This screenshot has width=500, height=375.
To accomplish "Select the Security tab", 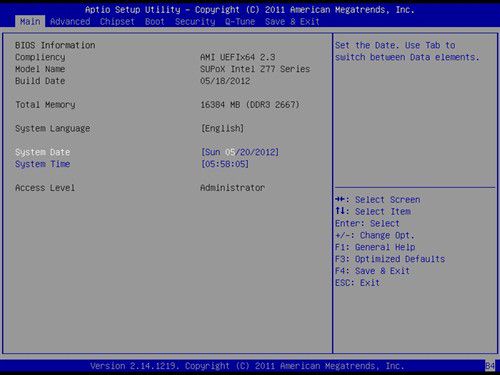I will [x=195, y=22].
